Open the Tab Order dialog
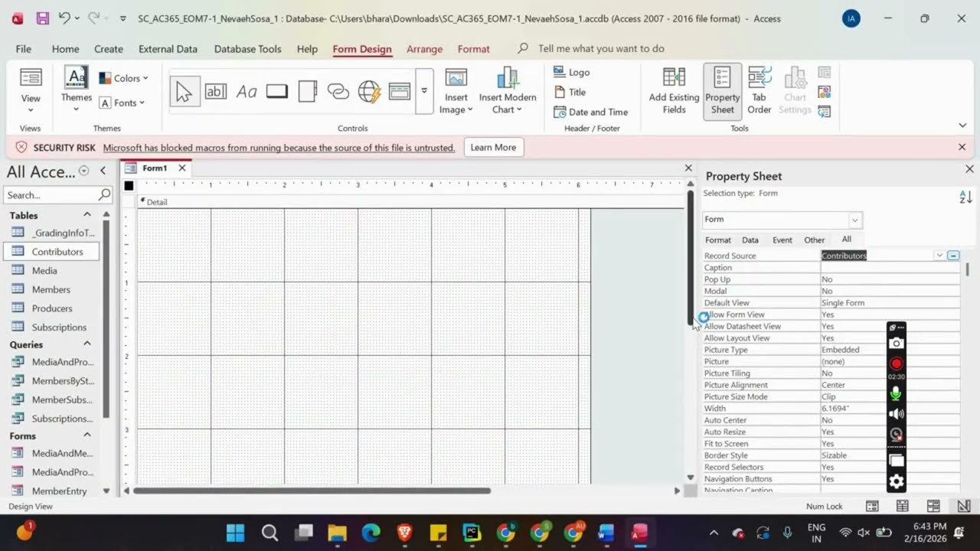Screen dimensions: 980x551 pos(759,91)
